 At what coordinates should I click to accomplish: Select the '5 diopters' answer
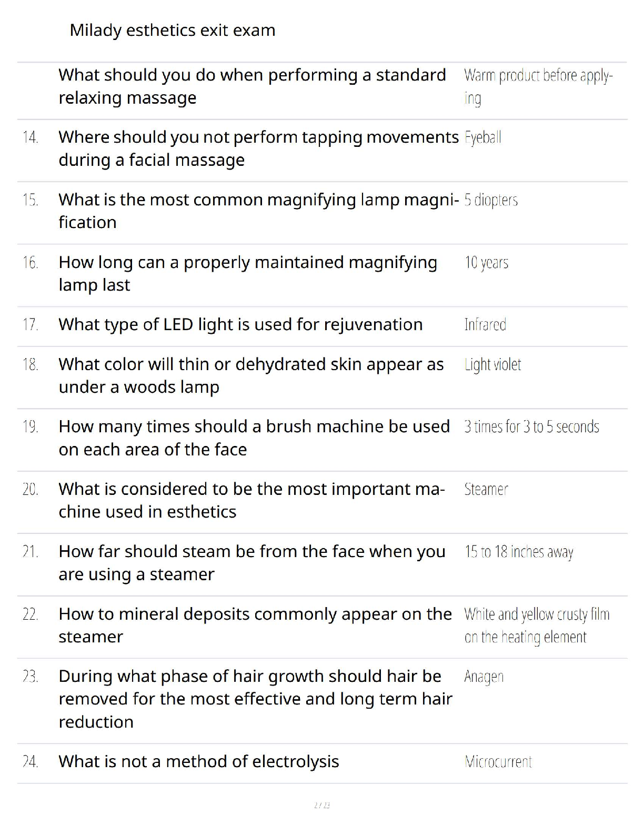click(491, 200)
